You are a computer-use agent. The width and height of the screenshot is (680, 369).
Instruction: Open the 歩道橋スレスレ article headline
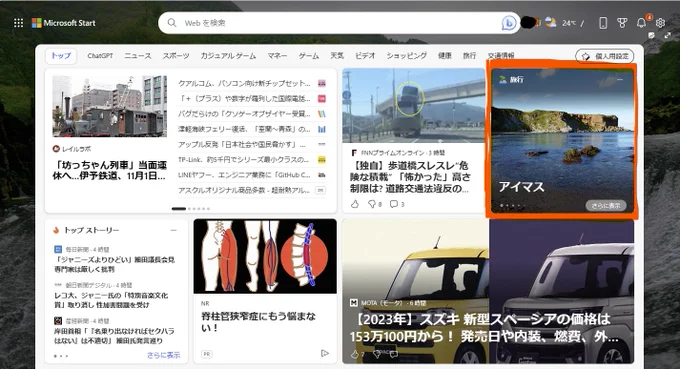click(410, 177)
